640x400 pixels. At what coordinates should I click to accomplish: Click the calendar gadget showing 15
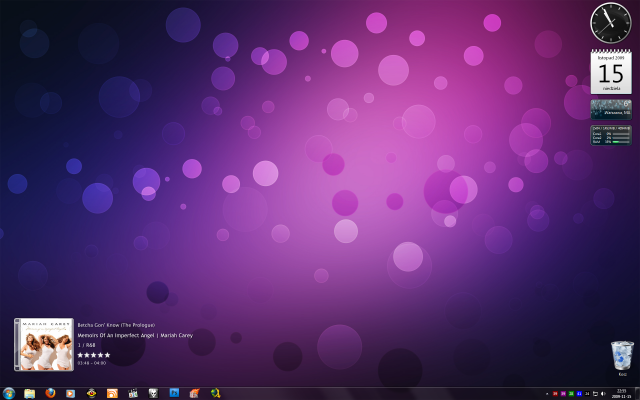coord(611,71)
